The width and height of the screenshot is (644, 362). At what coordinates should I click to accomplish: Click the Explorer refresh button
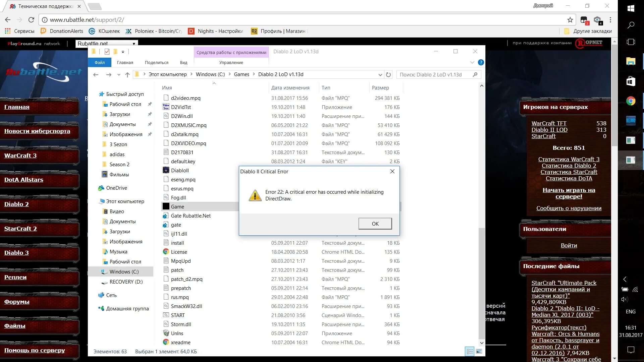(x=388, y=74)
